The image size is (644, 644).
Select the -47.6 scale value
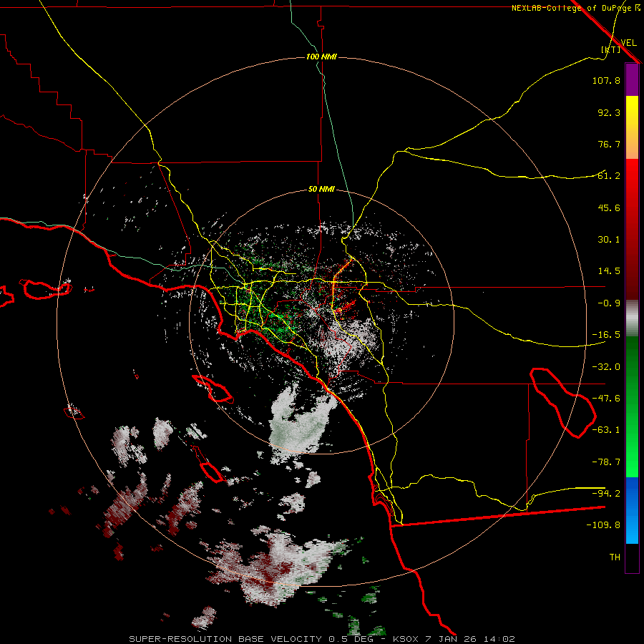click(606, 399)
